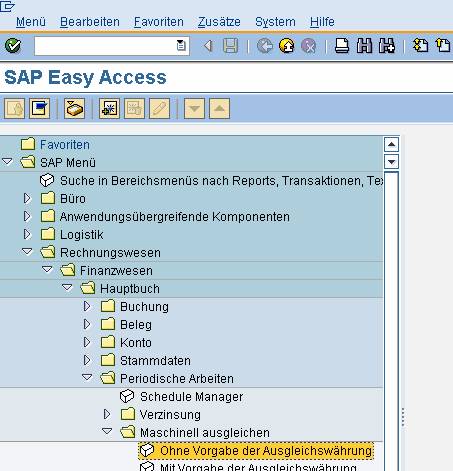Image resolution: width=453 pixels, height=471 pixels.
Task: Open the System menu
Action: pos(275,22)
